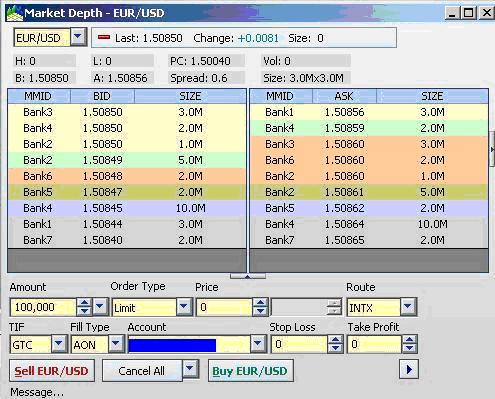Viewport: 495px width, 399px height.
Task: Open the EUR/USD symbol dropdown
Action: (78, 37)
